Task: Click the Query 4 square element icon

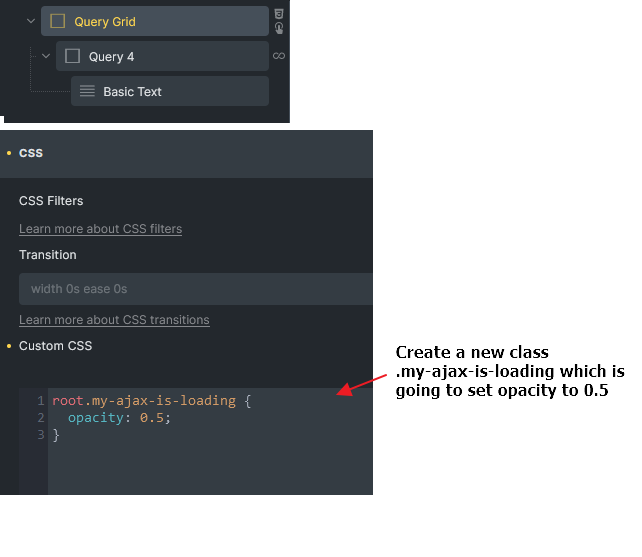Action: coord(73,57)
